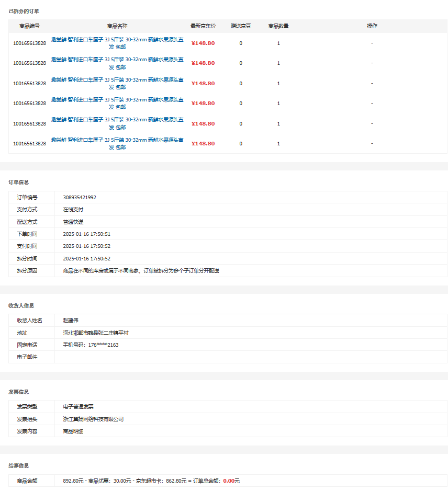Click the first row's ¥148.80 price

[x=203, y=43]
